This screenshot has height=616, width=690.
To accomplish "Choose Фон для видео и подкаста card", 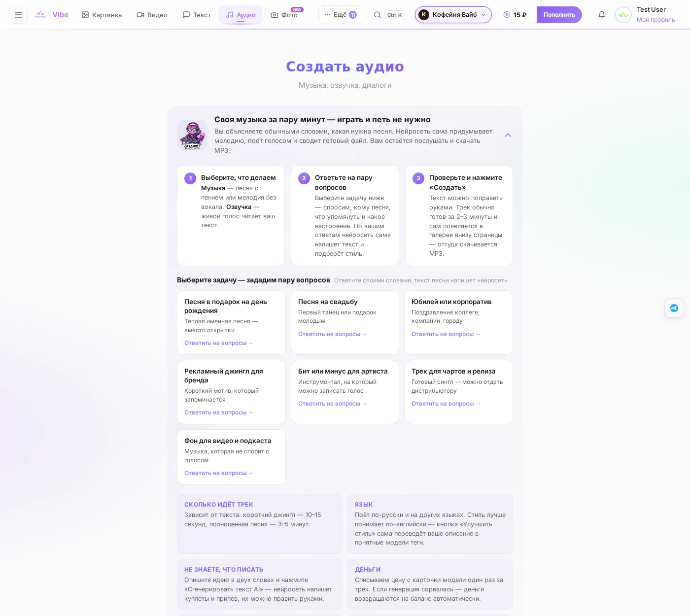I will click(231, 457).
